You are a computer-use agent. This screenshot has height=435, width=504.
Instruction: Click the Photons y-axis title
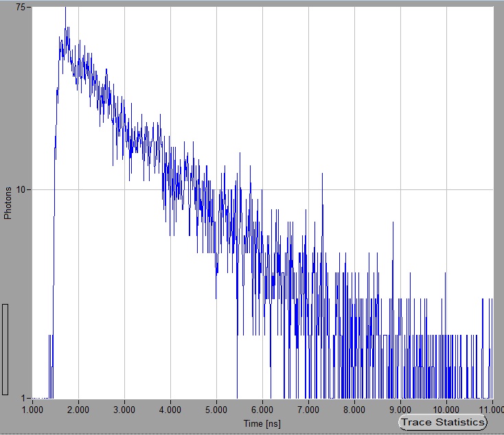8,202
